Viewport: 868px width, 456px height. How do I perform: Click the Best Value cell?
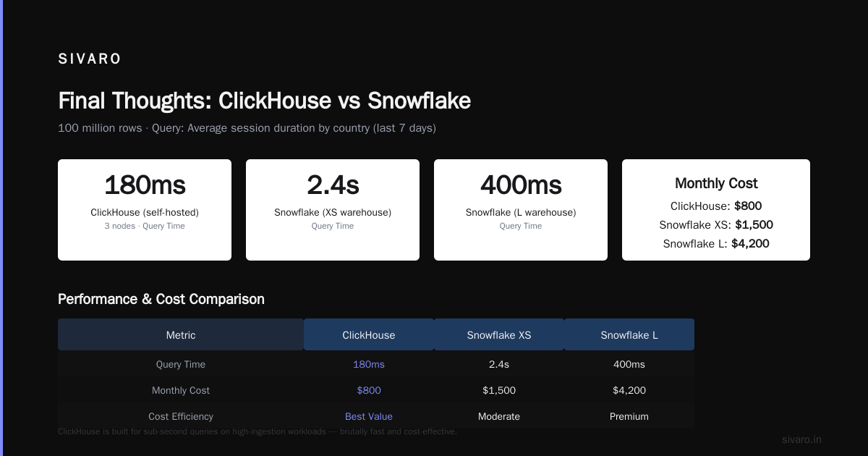[x=369, y=416]
